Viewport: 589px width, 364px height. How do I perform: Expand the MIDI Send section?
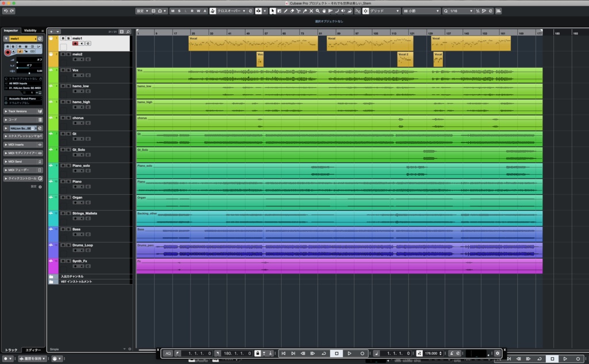pyautogui.click(x=23, y=162)
